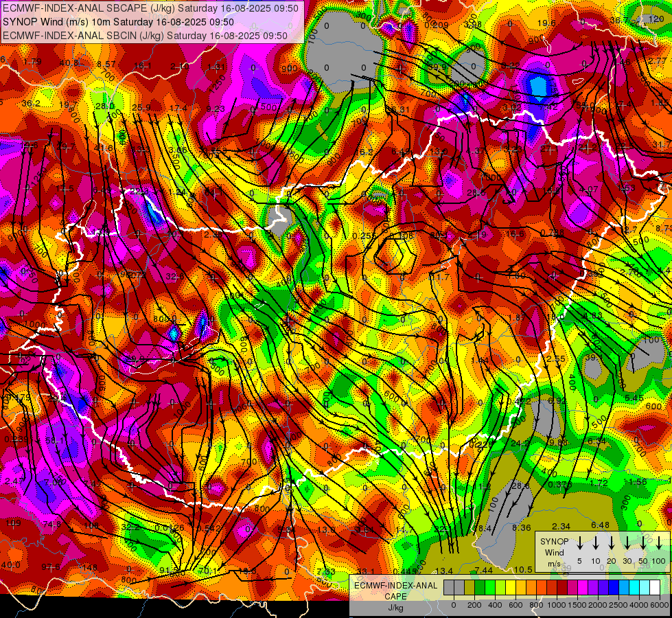This screenshot has width=672, height=618.
Task: Select the olive swatch left of 200 in CAPE legend
Action: [470, 588]
